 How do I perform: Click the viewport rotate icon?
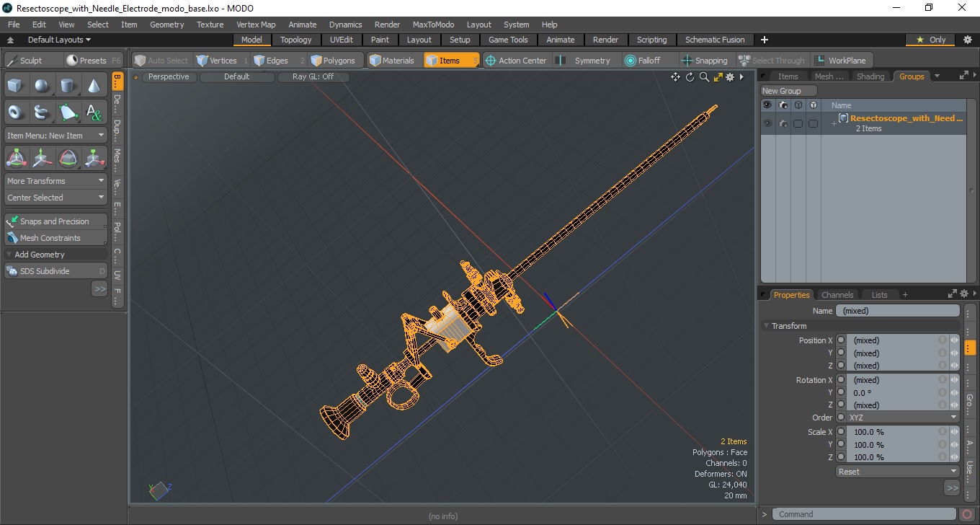690,77
